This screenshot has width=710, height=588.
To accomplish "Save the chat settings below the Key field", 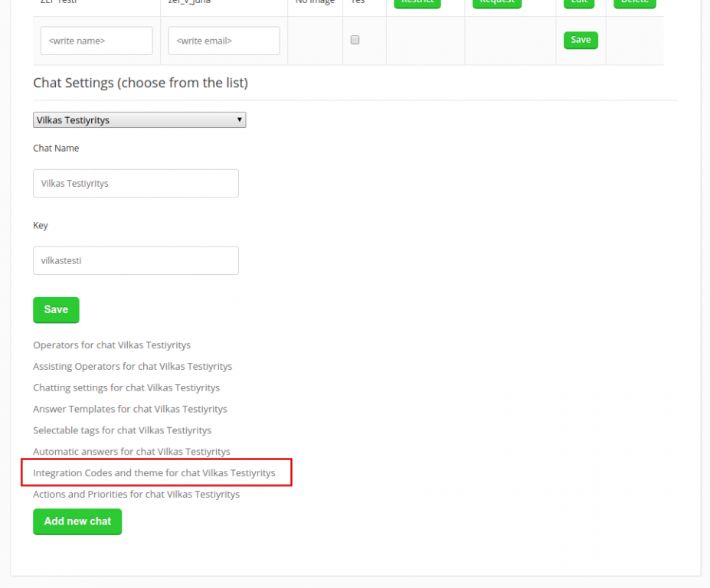I will coord(56,309).
